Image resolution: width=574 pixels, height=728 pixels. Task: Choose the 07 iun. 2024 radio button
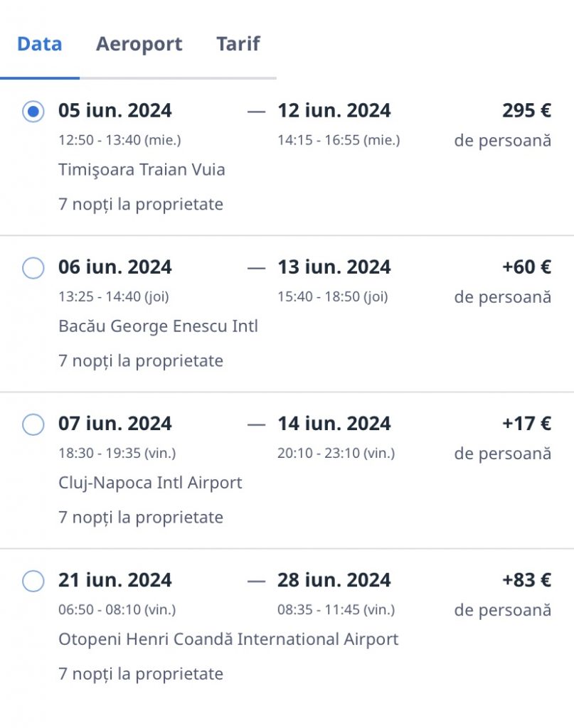tap(33, 424)
